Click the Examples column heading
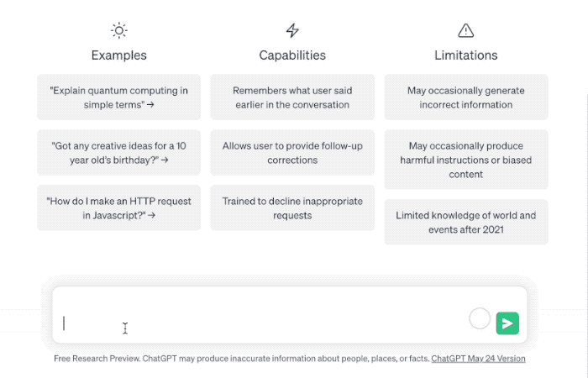This screenshot has width=588, height=378. click(119, 55)
